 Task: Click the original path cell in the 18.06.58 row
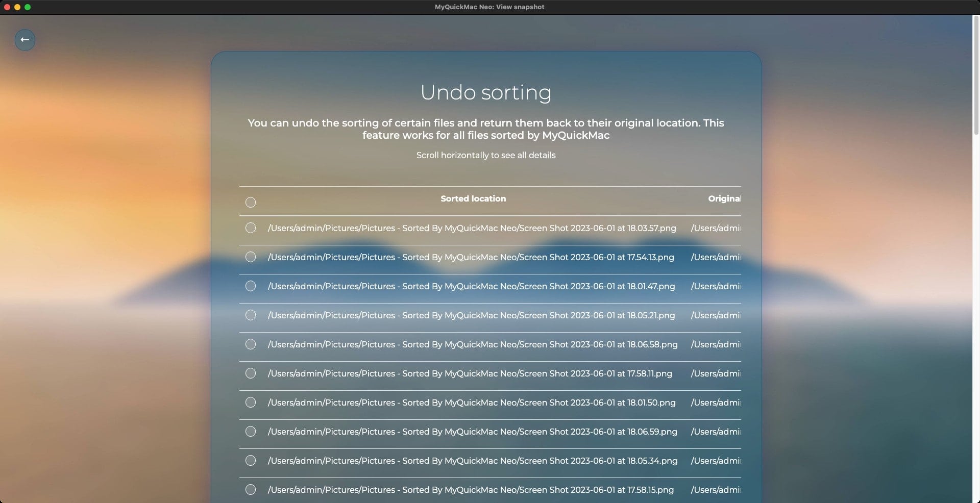click(716, 344)
